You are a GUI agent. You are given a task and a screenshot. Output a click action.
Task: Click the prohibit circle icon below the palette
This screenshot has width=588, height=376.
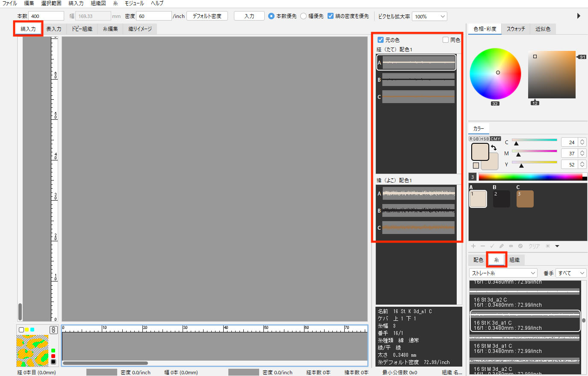tap(520, 246)
